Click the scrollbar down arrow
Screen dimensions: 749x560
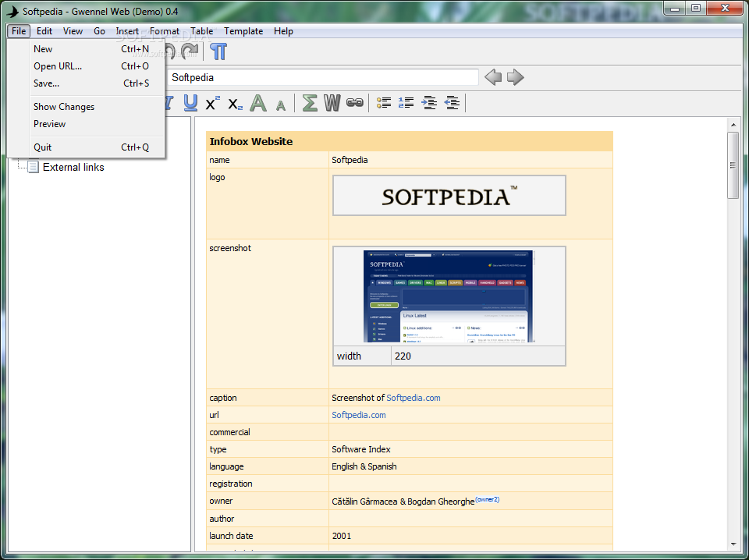coord(733,544)
